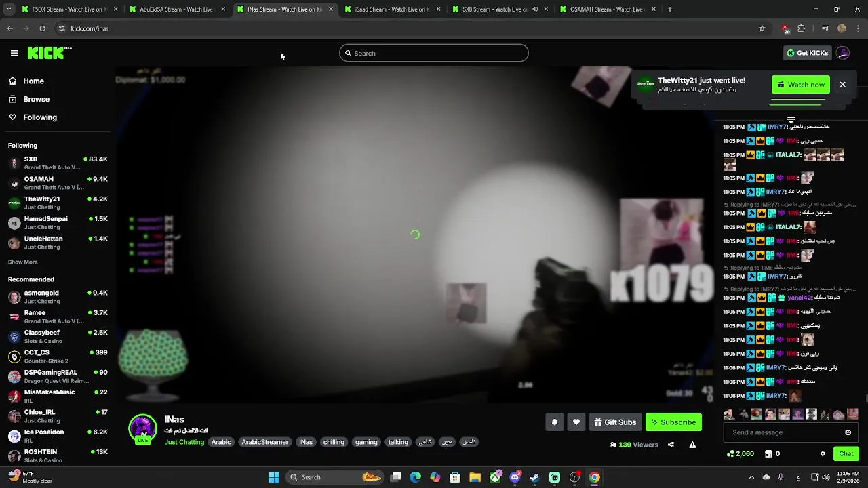868x488 pixels.
Task: Send message with Chat button
Action: pos(846,453)
